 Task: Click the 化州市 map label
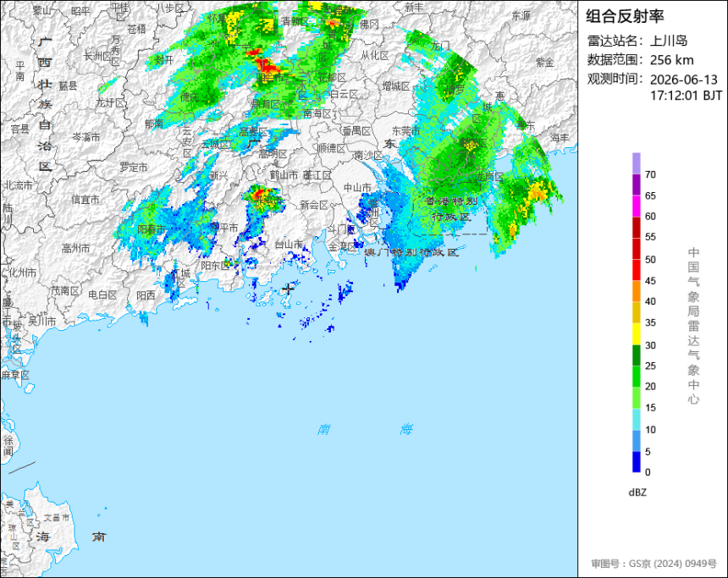point(22,272)
